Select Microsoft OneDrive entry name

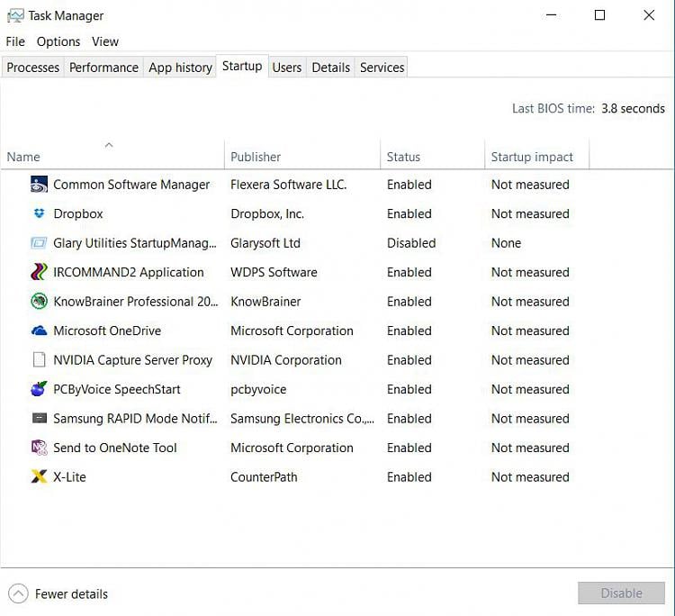(107, 331)
